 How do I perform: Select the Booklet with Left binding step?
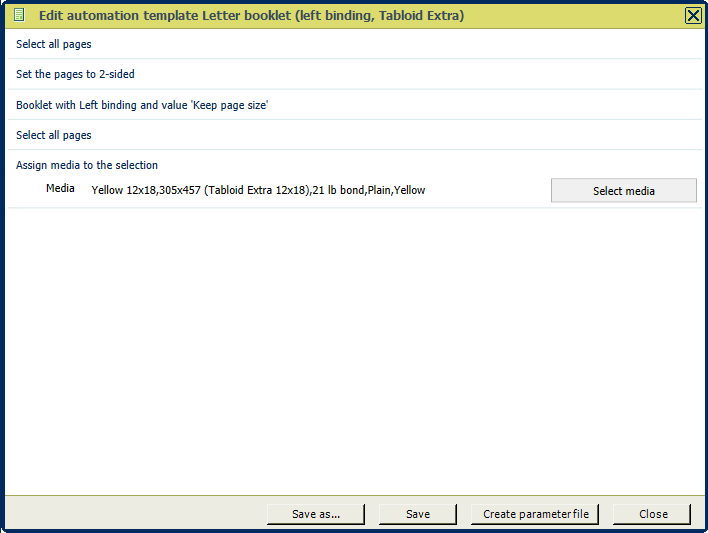pyautogui.click(x=354, y=105)
